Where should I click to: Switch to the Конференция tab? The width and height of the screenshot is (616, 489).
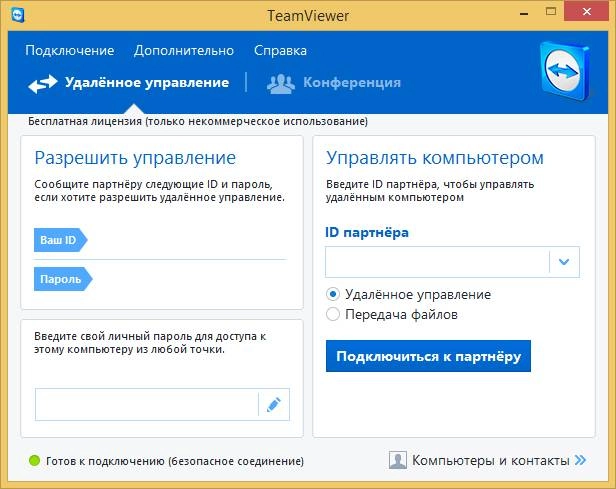334,83
